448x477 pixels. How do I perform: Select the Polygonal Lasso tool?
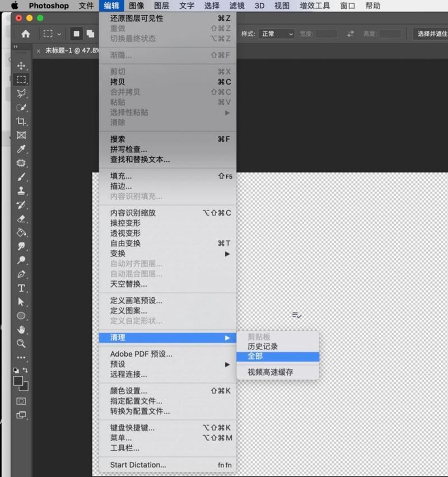(21, 93)
